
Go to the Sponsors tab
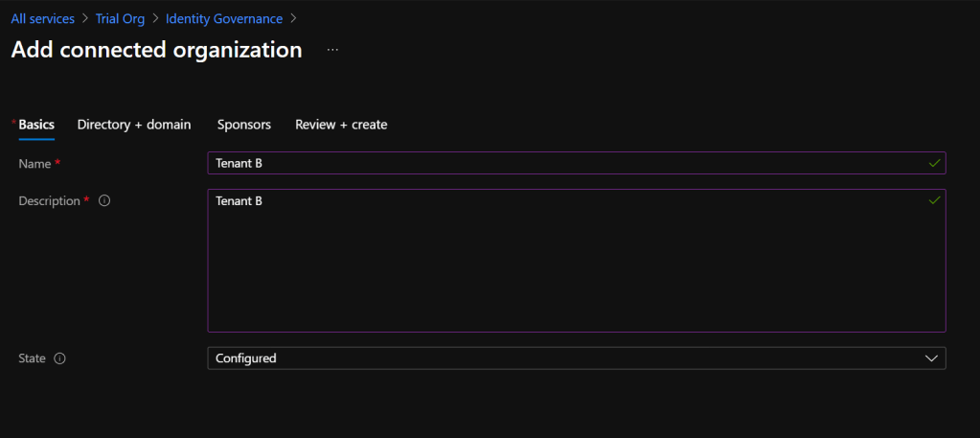[x=244, y=125]
